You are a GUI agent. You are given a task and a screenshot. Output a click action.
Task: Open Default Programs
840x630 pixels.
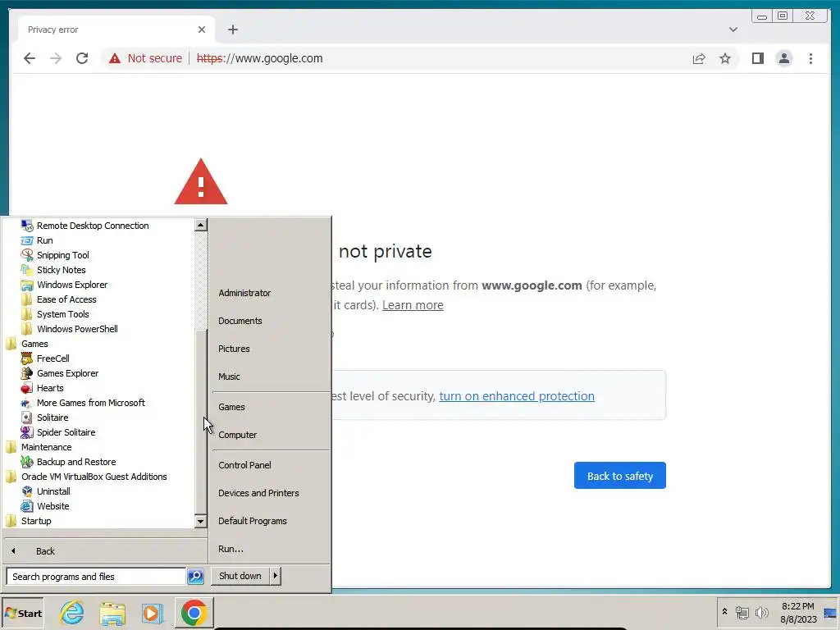[253, 521]
